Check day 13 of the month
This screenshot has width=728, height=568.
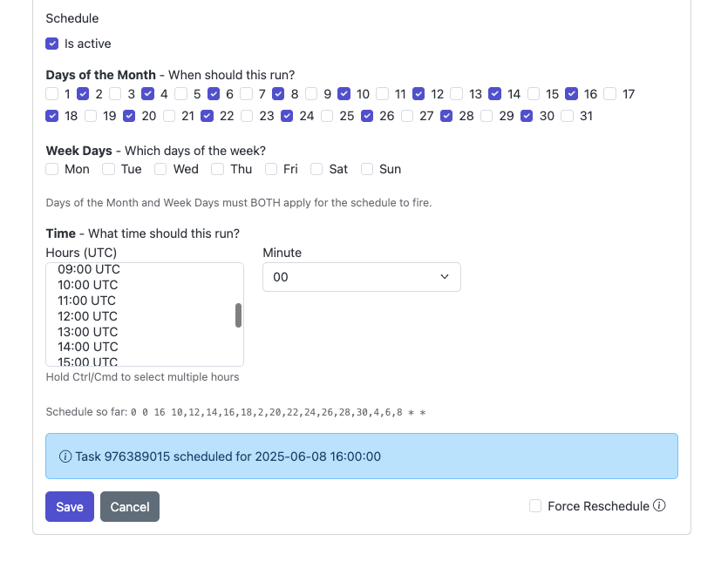pyautogui.click(x=456, y=94)
